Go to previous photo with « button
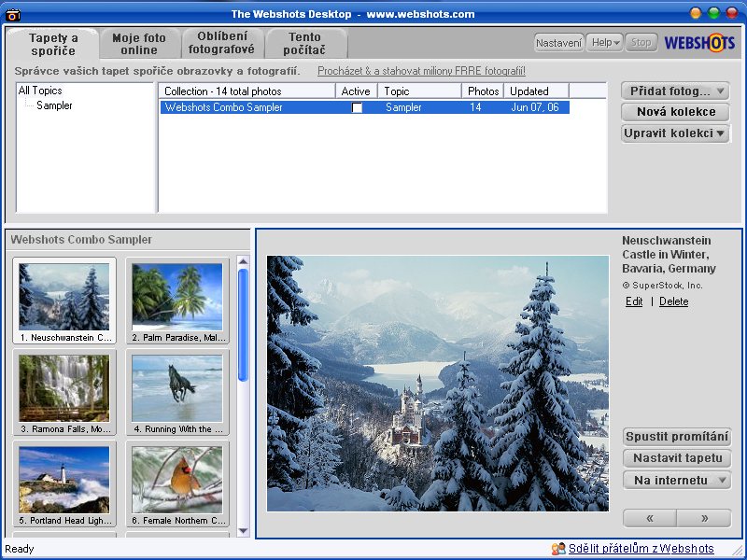The image size is (747, 560). tap(650, 518)
